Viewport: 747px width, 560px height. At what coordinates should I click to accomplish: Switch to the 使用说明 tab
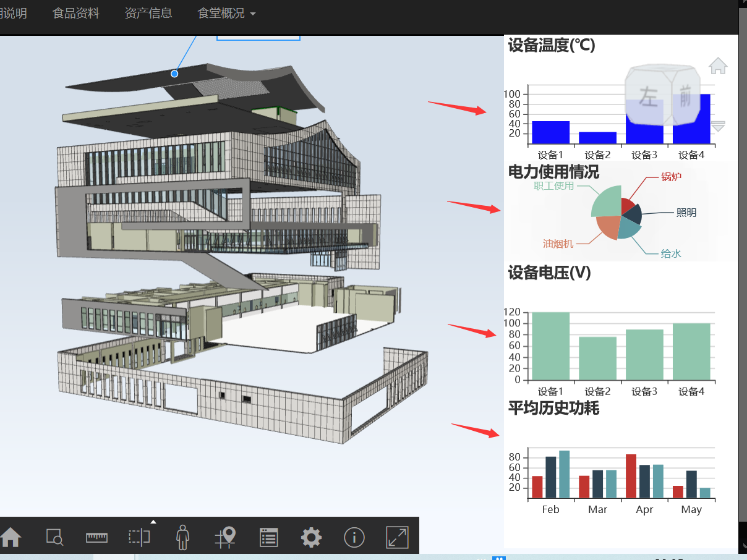[13, 13]
